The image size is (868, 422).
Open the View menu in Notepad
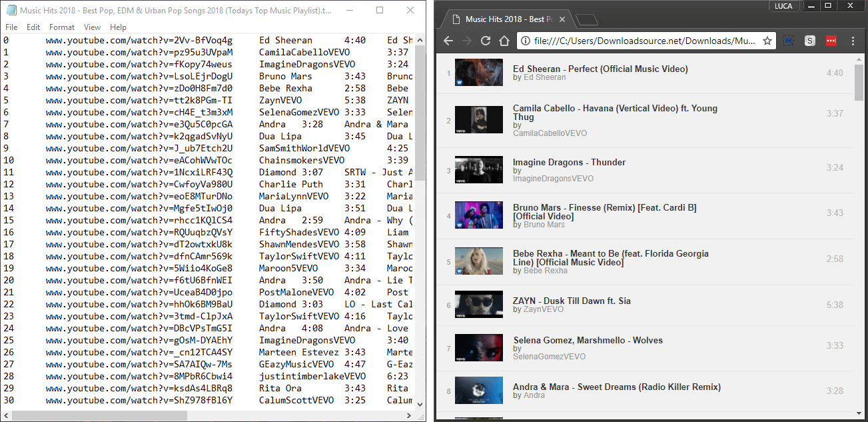pos(93,27)
